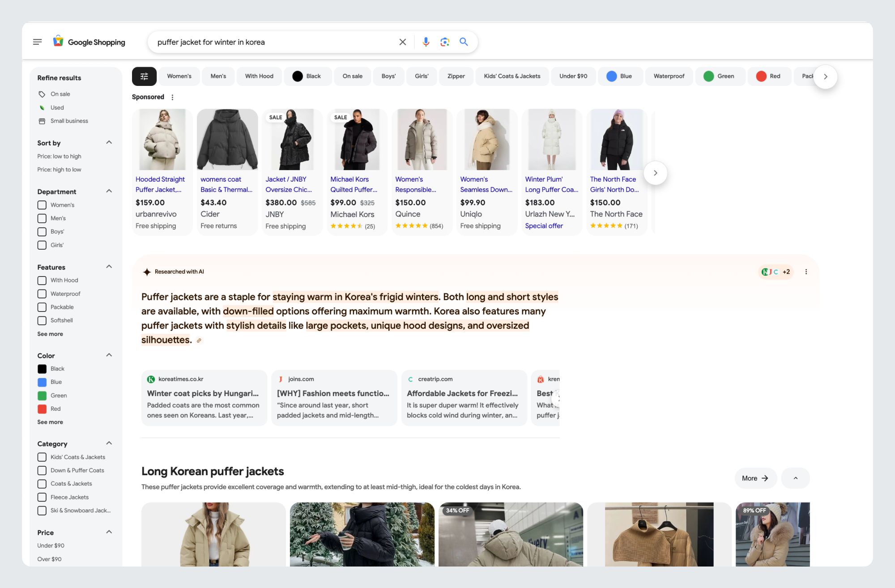Collapse Long Korean puffer jackets section

click(795, 478)
